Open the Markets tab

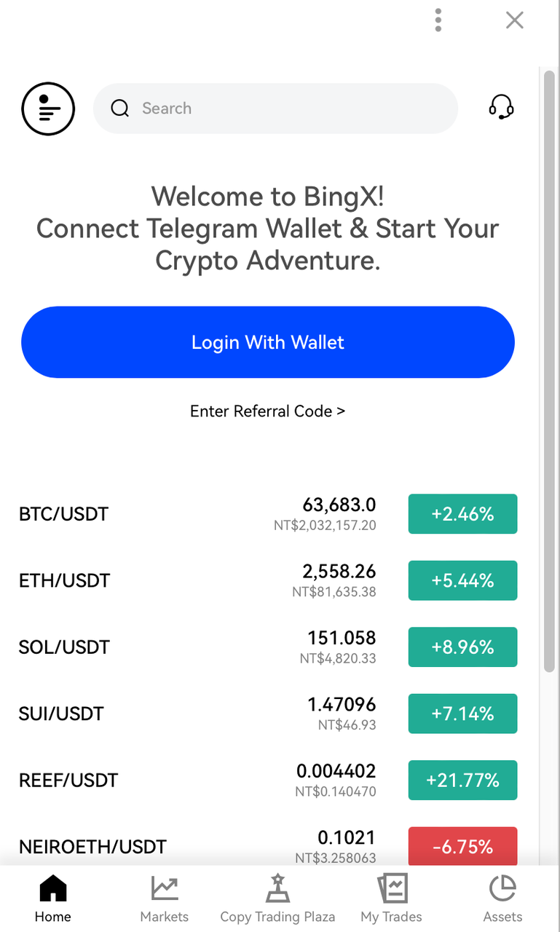point(165,899)
